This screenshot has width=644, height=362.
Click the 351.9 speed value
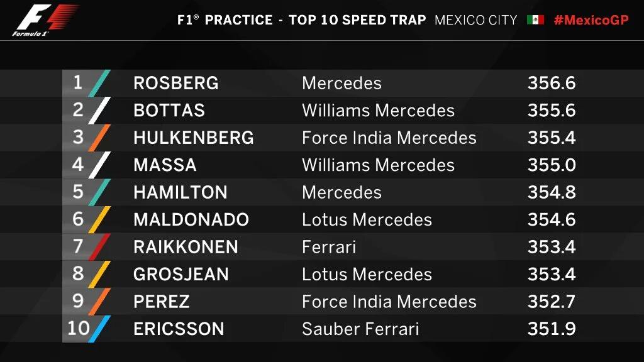(x=552, y=329)
